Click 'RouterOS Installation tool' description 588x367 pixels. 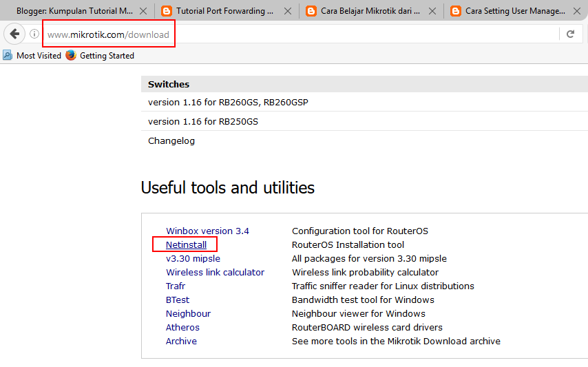click(348, 245)
